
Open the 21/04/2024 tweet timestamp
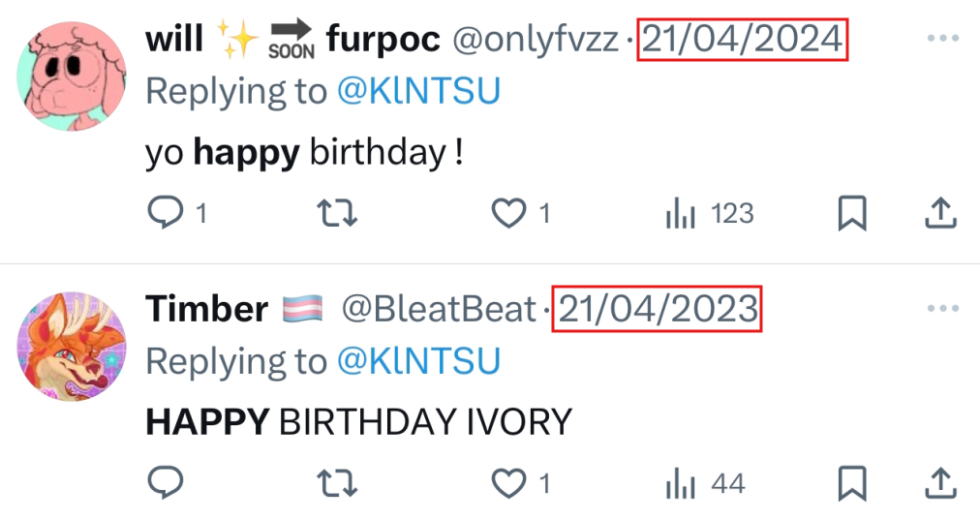(742, 40)
